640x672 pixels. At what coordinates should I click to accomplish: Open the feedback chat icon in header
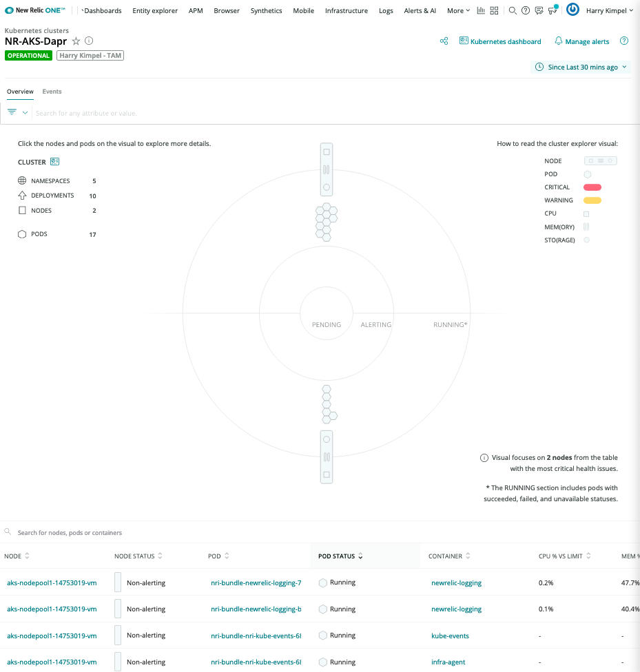coord(539,10)
